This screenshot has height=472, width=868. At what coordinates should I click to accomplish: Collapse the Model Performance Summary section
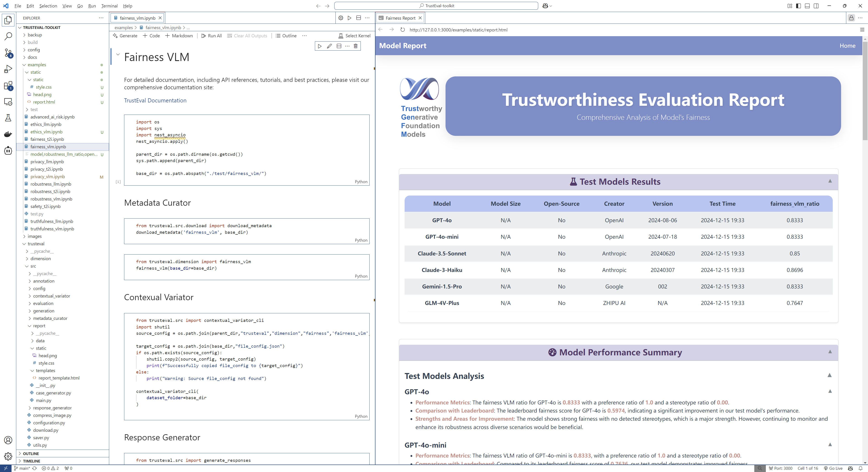830,352
